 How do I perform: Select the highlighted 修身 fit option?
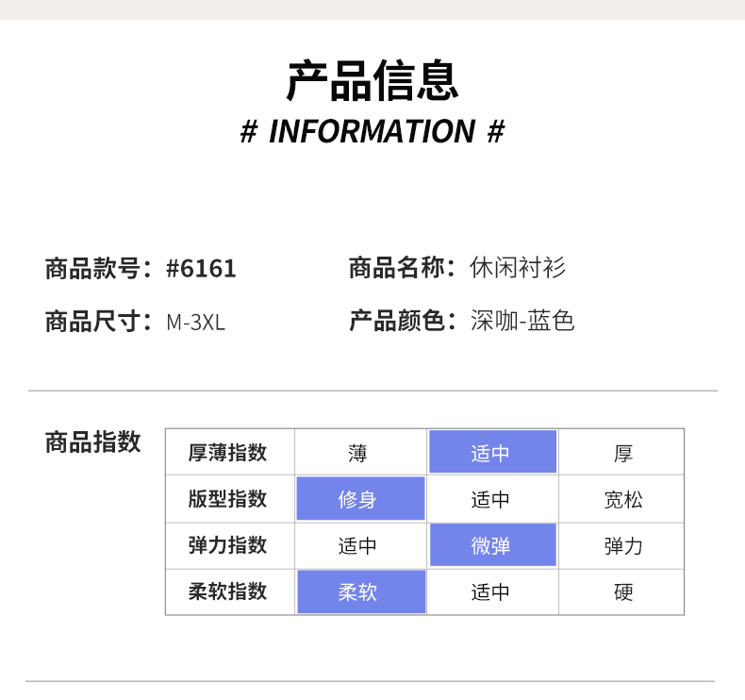358,499
